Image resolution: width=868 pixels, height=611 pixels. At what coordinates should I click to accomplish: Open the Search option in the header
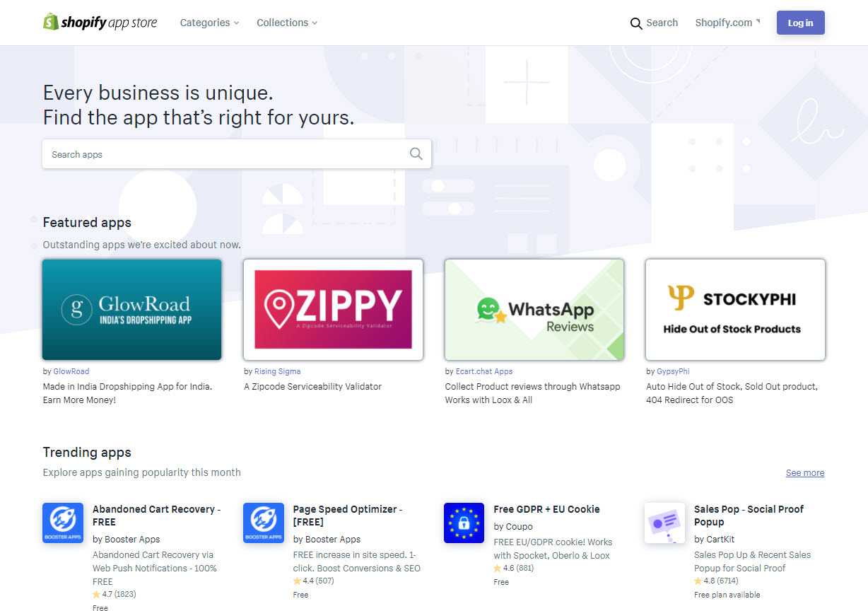click(x=654, y=23)
